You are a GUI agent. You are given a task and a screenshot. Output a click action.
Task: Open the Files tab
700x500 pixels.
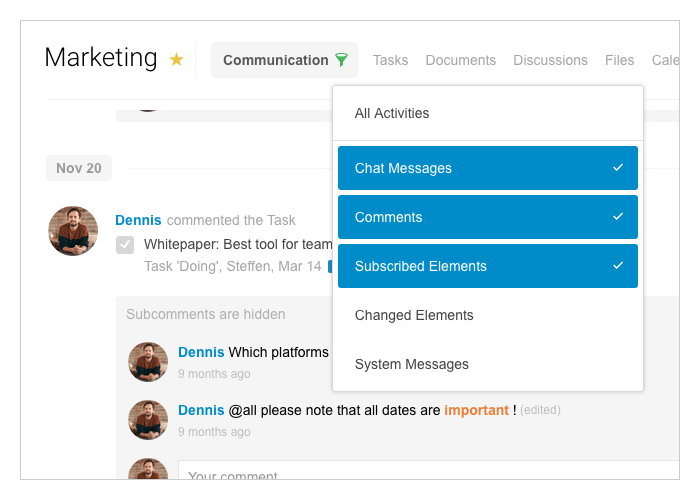619,60
